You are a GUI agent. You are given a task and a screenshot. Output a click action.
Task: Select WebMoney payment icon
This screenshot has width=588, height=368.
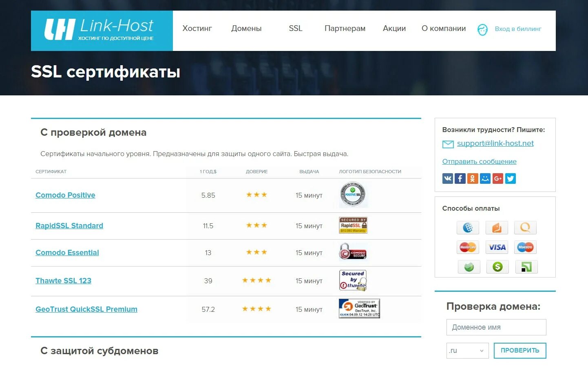tap(468, 227)
